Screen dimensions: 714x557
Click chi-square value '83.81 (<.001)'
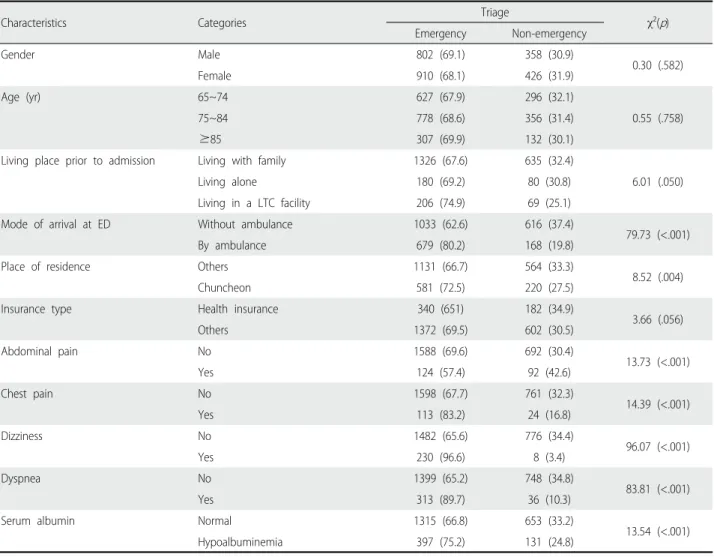click(658, 489)
